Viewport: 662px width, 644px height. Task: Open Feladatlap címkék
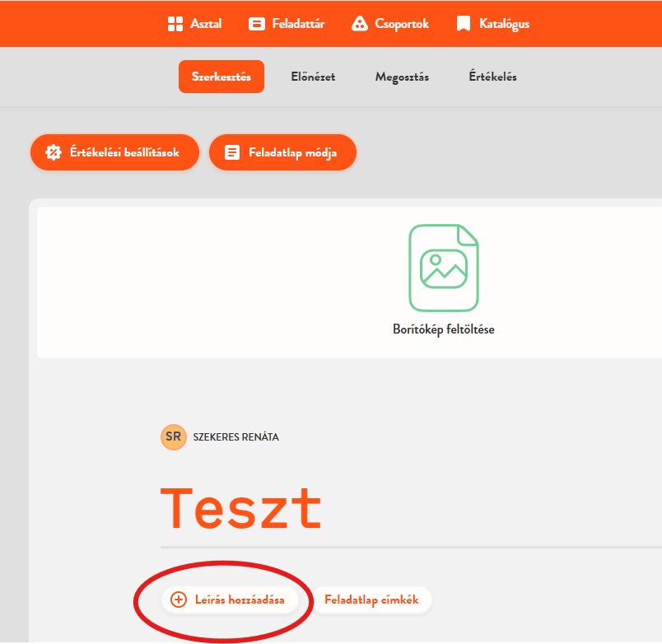click(x=371, y=600)
